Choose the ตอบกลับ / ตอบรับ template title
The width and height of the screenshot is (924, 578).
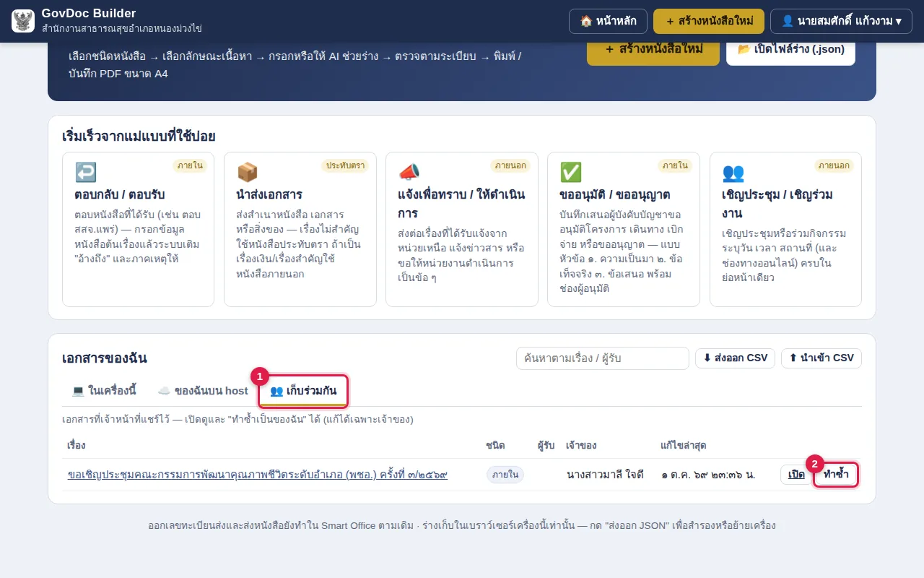[x=120, y=194]
